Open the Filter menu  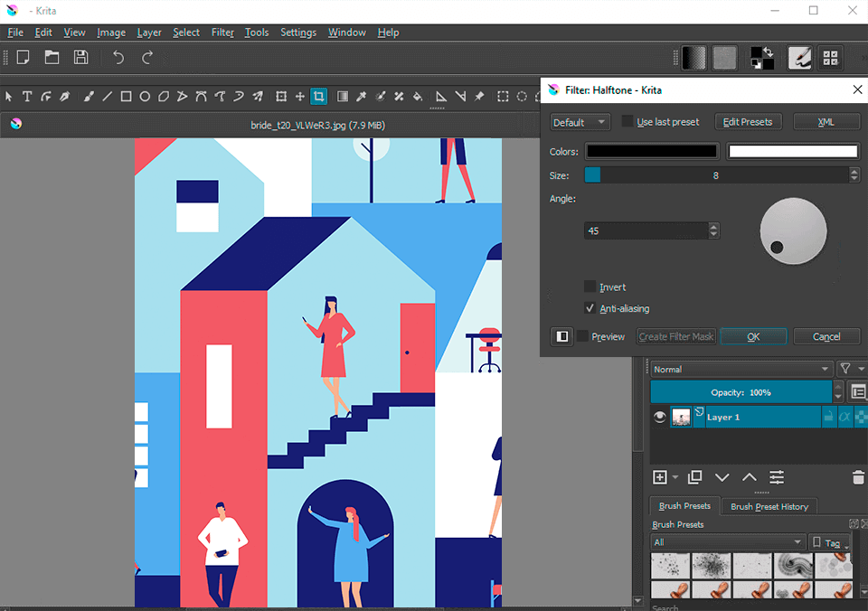pos(222,32)
